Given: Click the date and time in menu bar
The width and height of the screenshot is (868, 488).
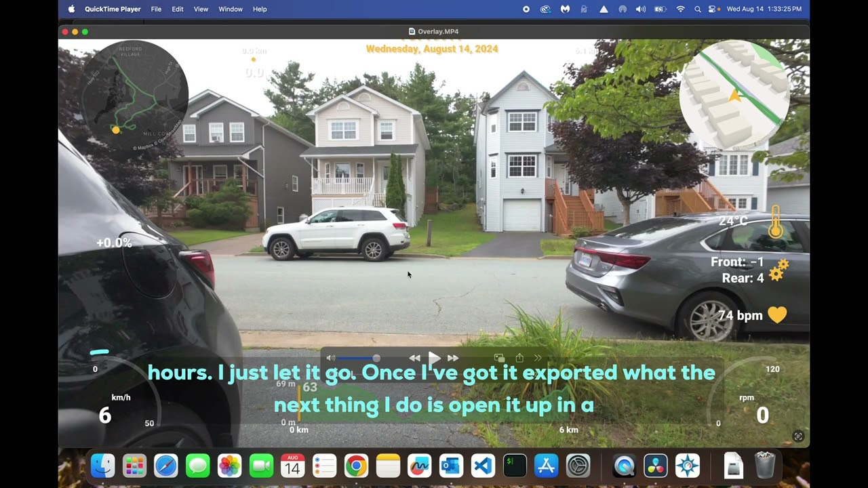Looking at the screenshot, I should 764,9.
